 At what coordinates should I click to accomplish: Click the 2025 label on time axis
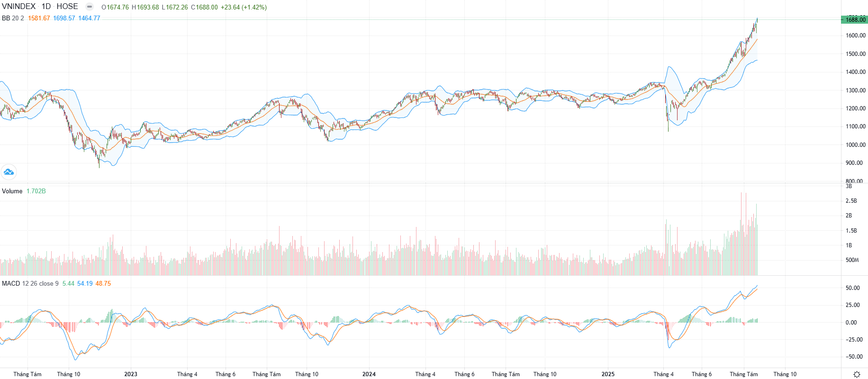(608, 374)
